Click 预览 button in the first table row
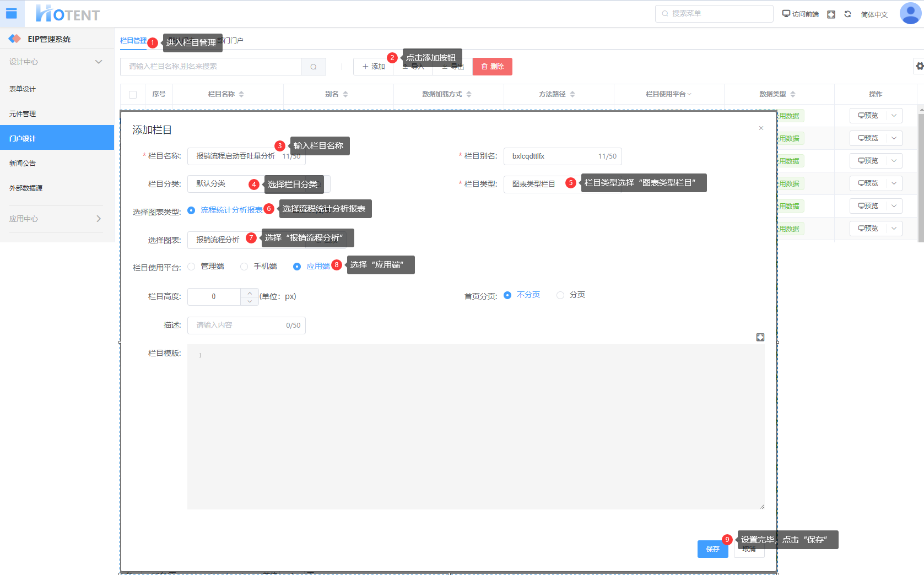Image resolution: width=924 pixels, height=575 pixels. tap(868, 116)
